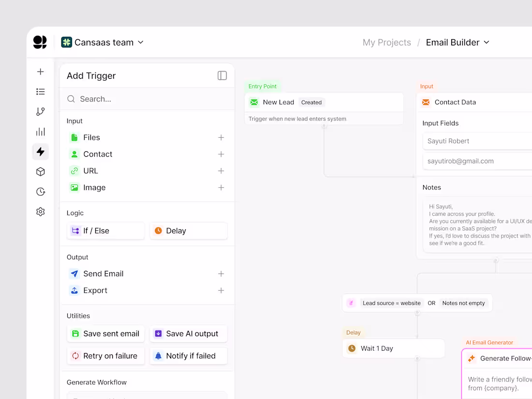Add an If / Else logic block
Screen dimensions: 532x399
(x=105, y=231)
